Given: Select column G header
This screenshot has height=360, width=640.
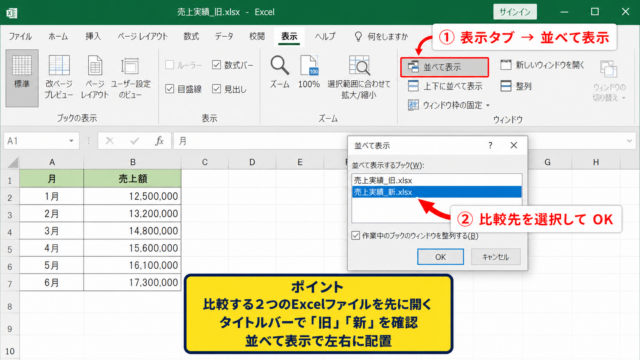Looking at the screenshot, I should (547, 162).
